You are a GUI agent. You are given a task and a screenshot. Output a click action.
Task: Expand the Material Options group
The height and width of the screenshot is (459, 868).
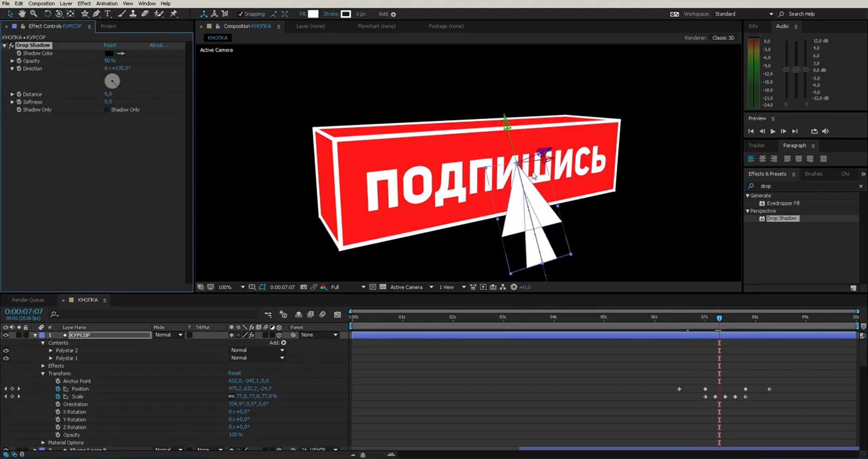[43, 443]
